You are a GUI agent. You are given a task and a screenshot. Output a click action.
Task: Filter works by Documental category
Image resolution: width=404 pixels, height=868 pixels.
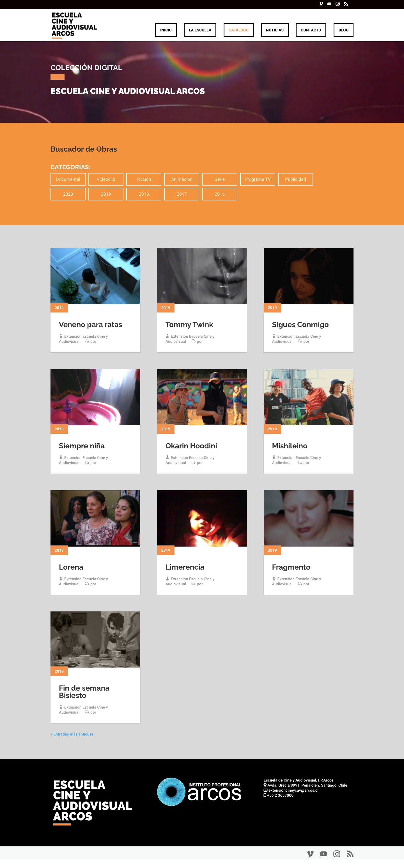click(68, 179)
